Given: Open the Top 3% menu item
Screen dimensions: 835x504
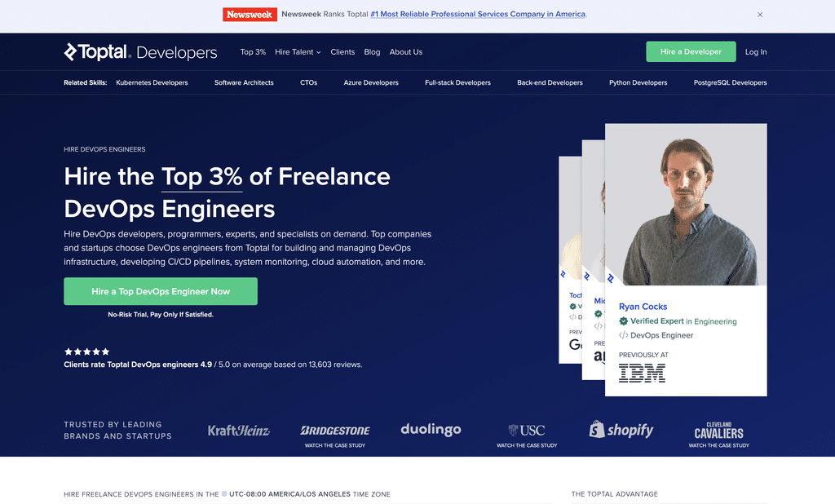Looking at the screenshot, I should 253,52.
